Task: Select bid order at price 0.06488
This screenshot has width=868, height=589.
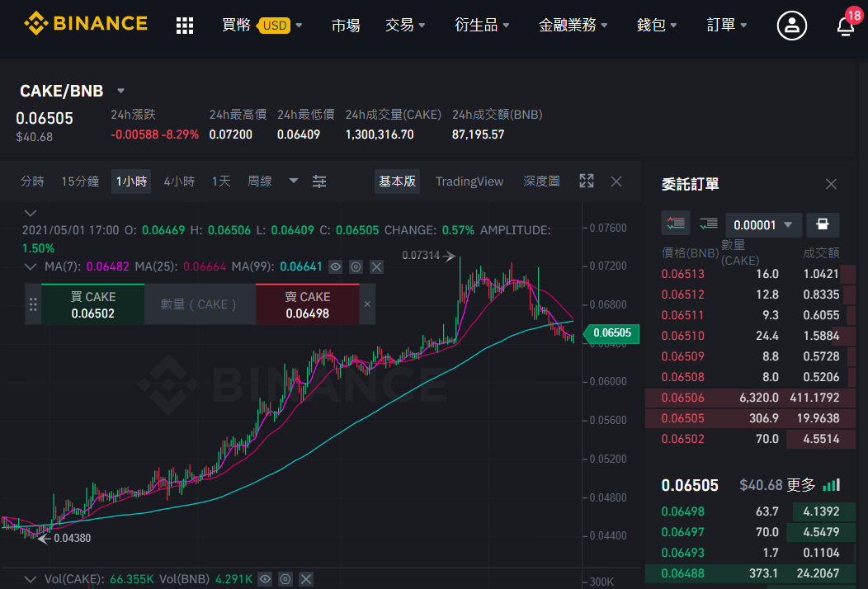Action: (750, 573)
